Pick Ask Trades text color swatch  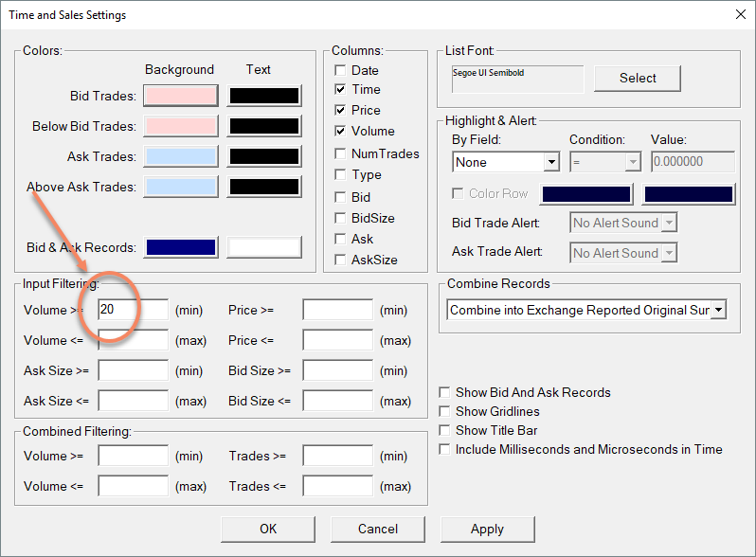point(264,156)
